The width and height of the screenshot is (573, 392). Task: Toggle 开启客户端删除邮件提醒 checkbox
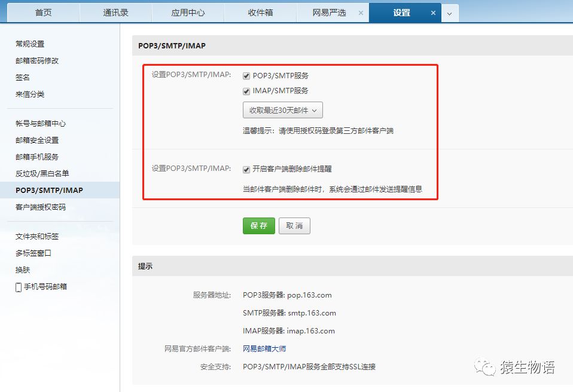click(246, 169)
